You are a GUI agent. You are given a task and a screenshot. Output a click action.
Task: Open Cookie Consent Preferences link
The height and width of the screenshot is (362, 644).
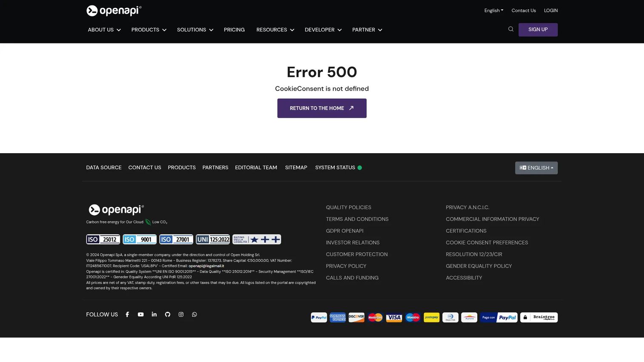[x=487, y=242]
